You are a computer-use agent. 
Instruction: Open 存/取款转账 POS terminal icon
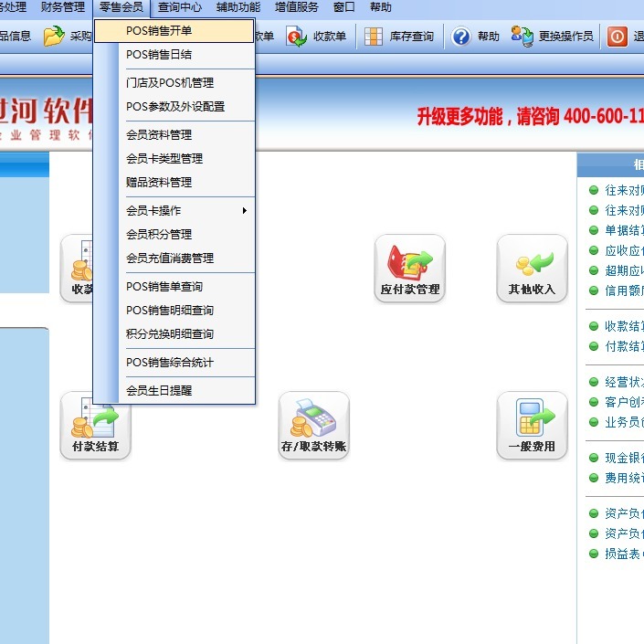coord(314,426)
